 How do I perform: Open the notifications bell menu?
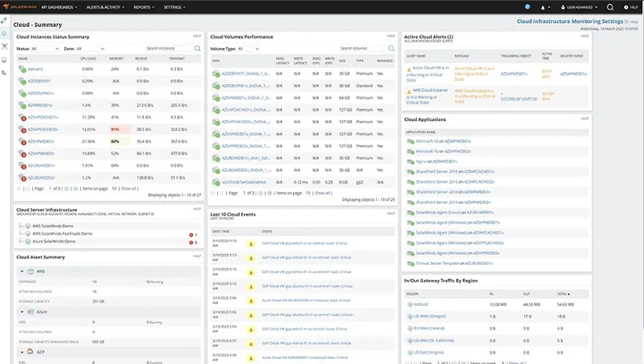(545, 7)
